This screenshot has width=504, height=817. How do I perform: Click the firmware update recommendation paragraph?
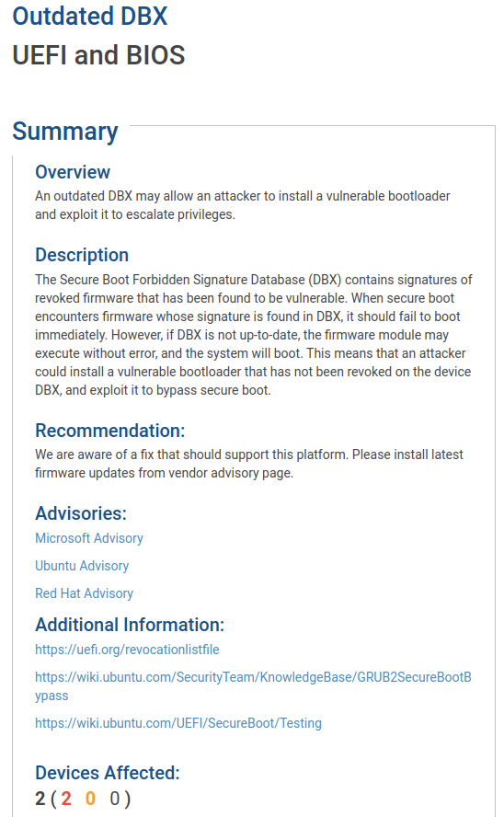249,464
